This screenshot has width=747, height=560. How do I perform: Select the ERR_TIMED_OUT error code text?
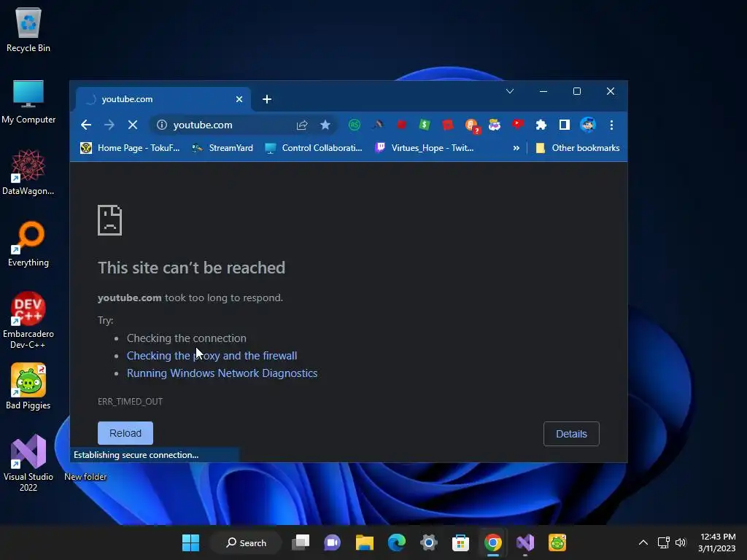coord(130,402)
